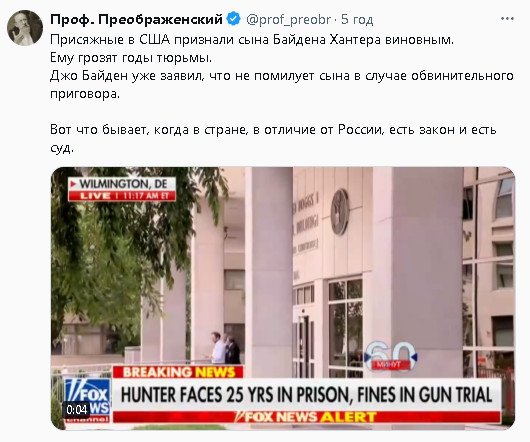The image size is (530, 442).
Task: Click the round seal on courthouse wall
Action: tap(340, 212)
